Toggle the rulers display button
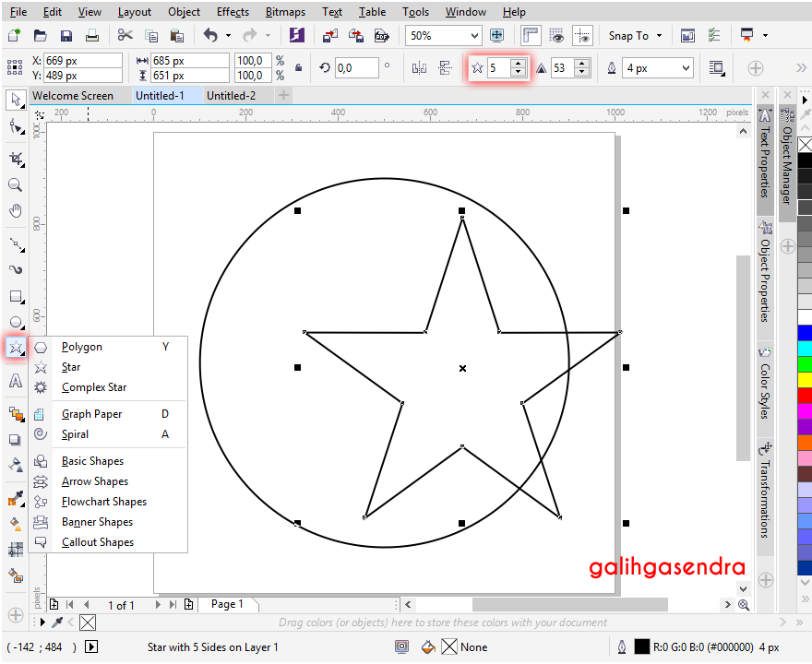 531,34
